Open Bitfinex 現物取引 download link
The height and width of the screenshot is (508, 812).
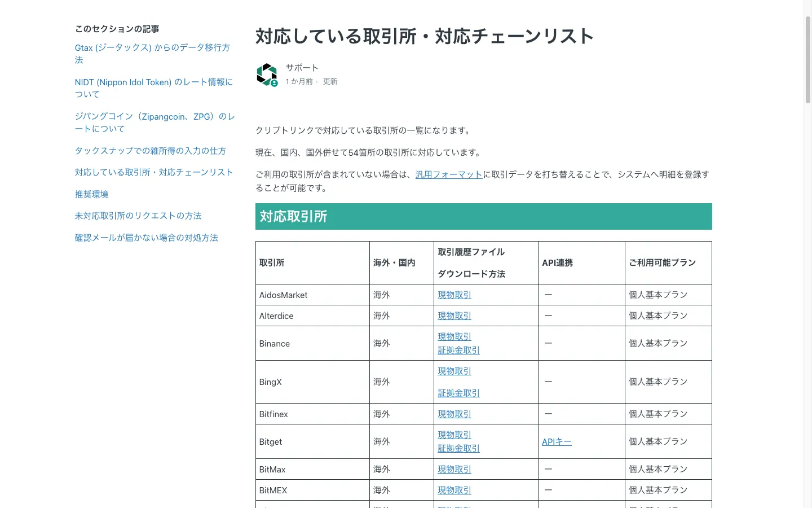click(x=454, y=414)
